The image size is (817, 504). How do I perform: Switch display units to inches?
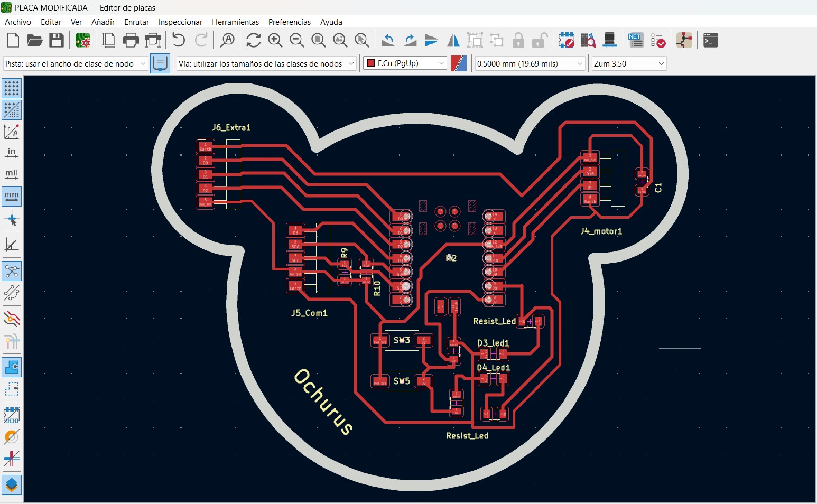12,153
